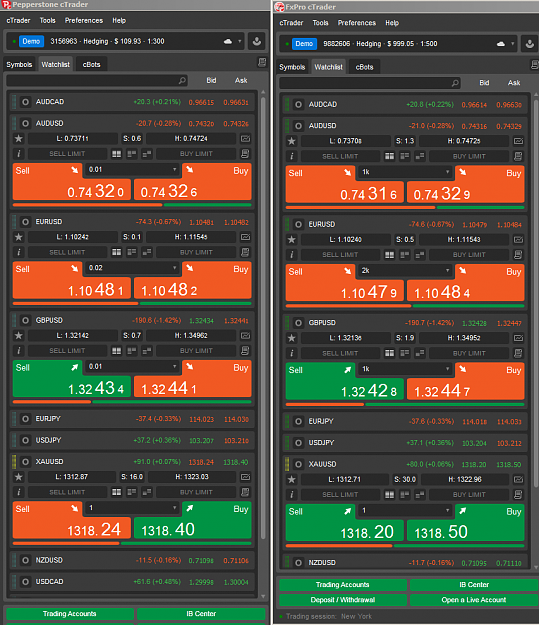539x625 pixels.
Task: Open the deposit icon in the Pepperstone account bar
Action: tap(257, 41)
